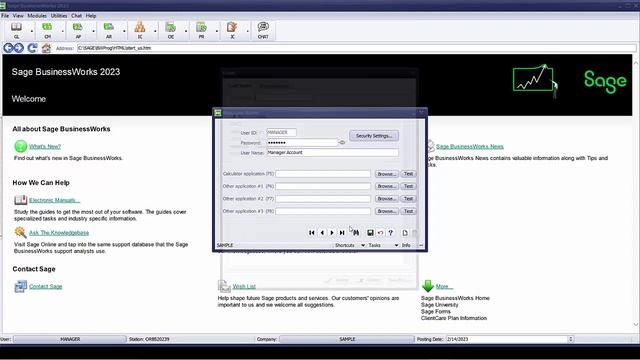Open the Contact Sage link
640x360 pixels.
tap(46, 287)
